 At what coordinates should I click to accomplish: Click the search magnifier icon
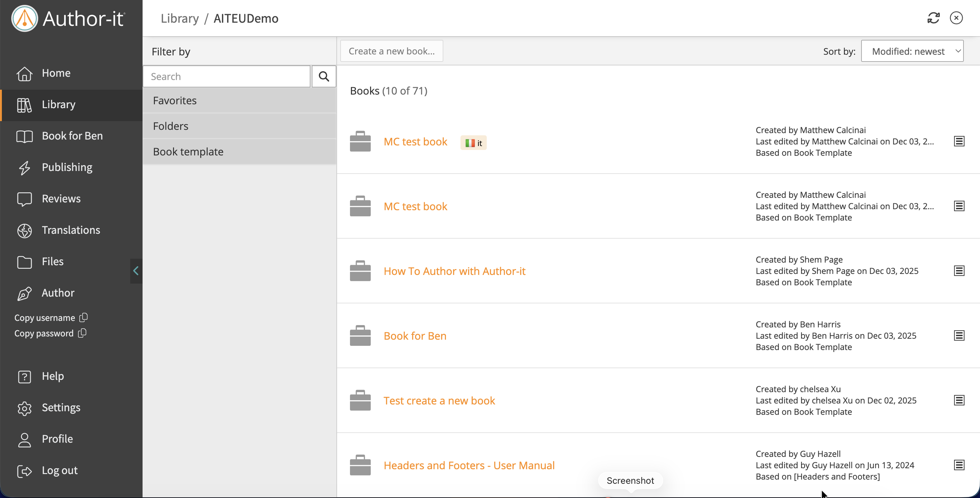324,76
